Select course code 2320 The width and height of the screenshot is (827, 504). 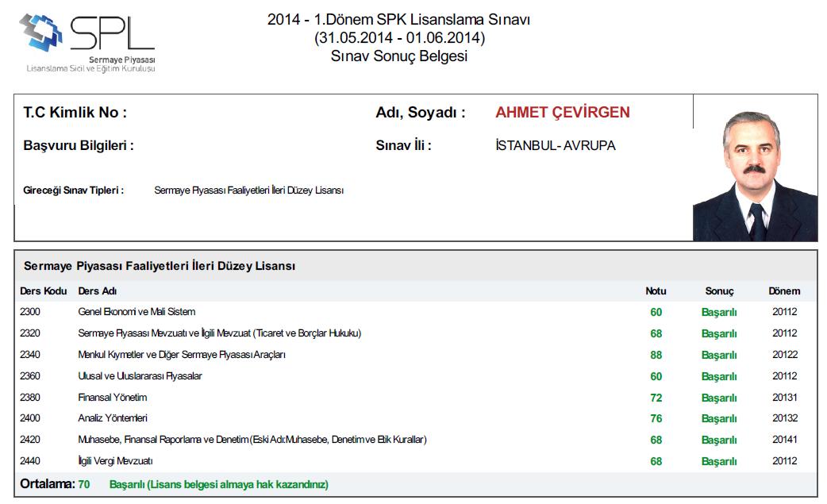pos(30,333)
